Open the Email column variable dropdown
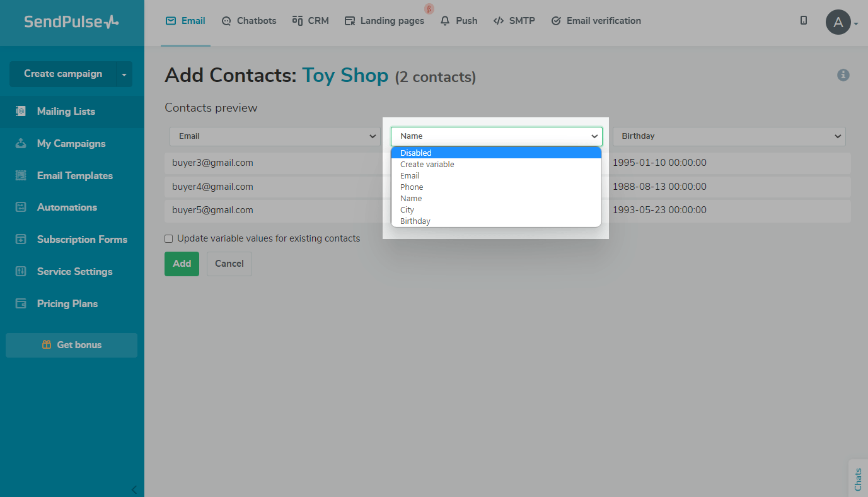Screen dimensions: 868x497 pyautogui.click(x=274, y=136)
